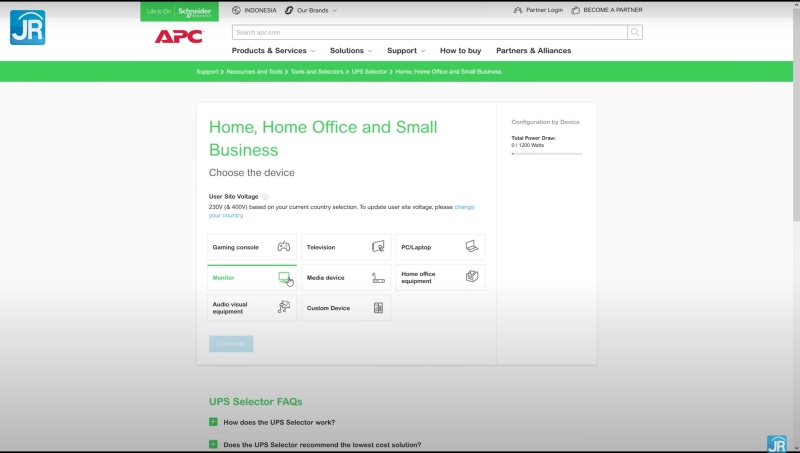Select the PC/Laptop device card
Screen dimensions: 800x453
(x=440, y=247)
